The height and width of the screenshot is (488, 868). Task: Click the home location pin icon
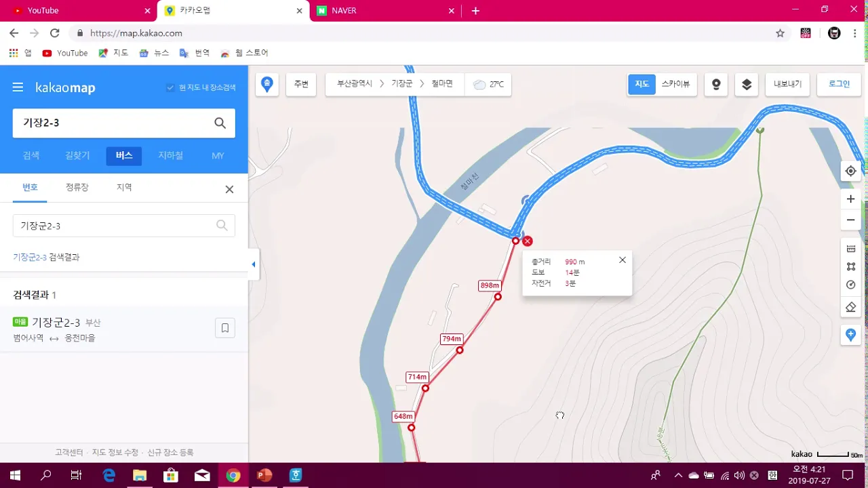tap(267, 84)
